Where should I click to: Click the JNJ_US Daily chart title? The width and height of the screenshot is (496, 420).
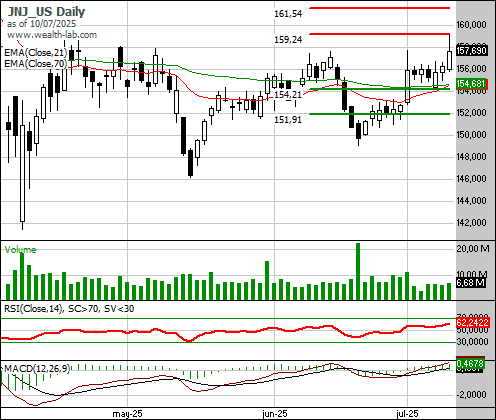46,12
